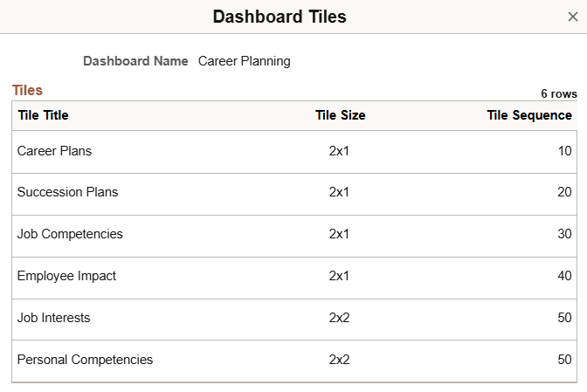The image size is (587, 392).
Task: Click the Tile Sequence column header
Action: pyautogui.click(x=529, y=115)
